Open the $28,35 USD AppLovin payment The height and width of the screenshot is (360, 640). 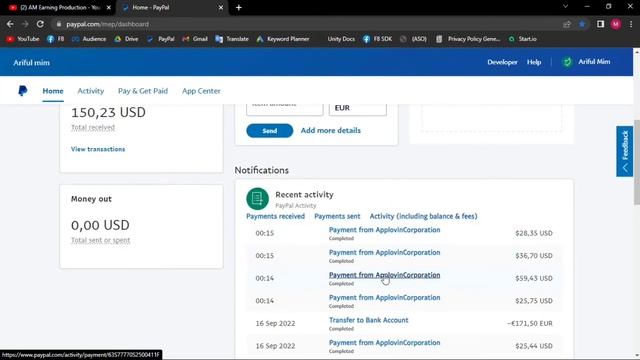pyautogui.click(x=384, y=230)
